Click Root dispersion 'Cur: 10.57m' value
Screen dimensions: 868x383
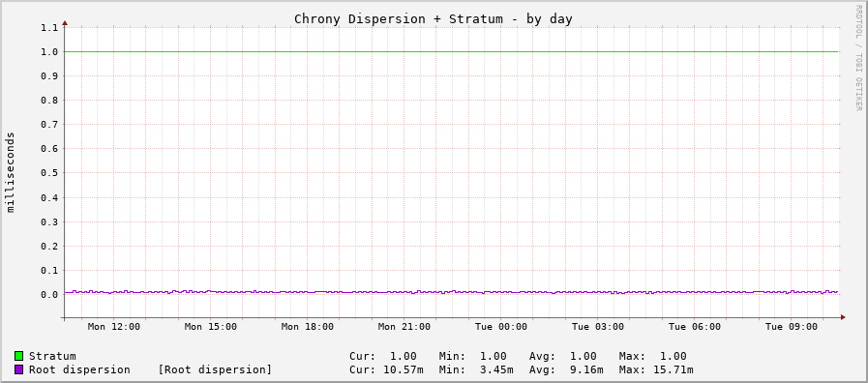pyautogui.click(x=386, y=369)
